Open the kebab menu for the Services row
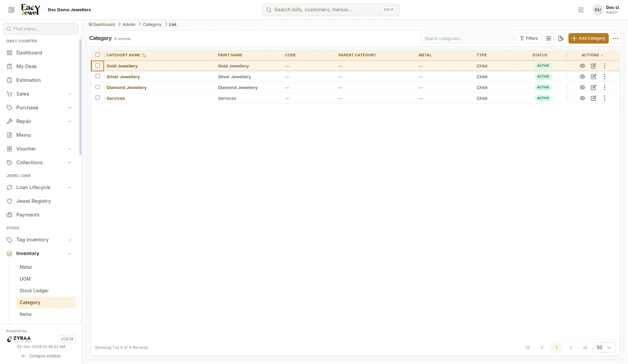 click(x=604, y=98)
